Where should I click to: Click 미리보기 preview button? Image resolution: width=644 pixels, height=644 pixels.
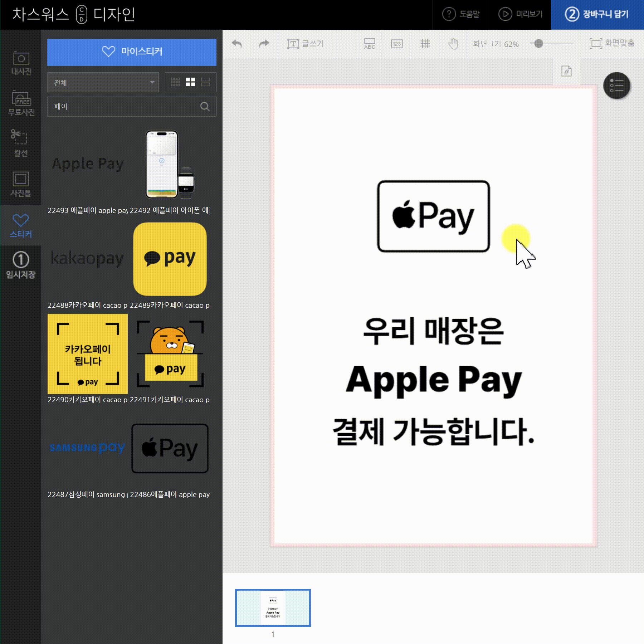520,14
